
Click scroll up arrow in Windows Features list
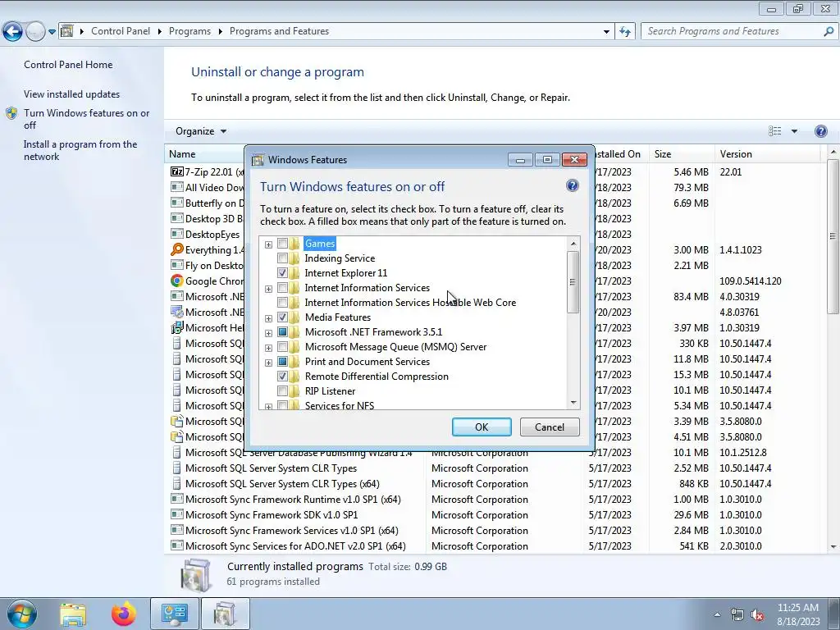click(x=573, y=244)
